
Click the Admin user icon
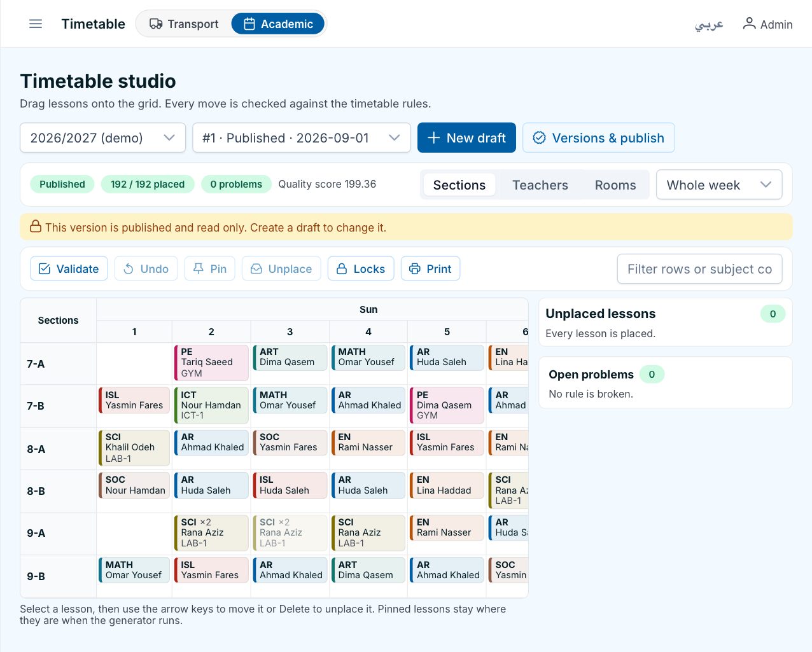point(749,24)
